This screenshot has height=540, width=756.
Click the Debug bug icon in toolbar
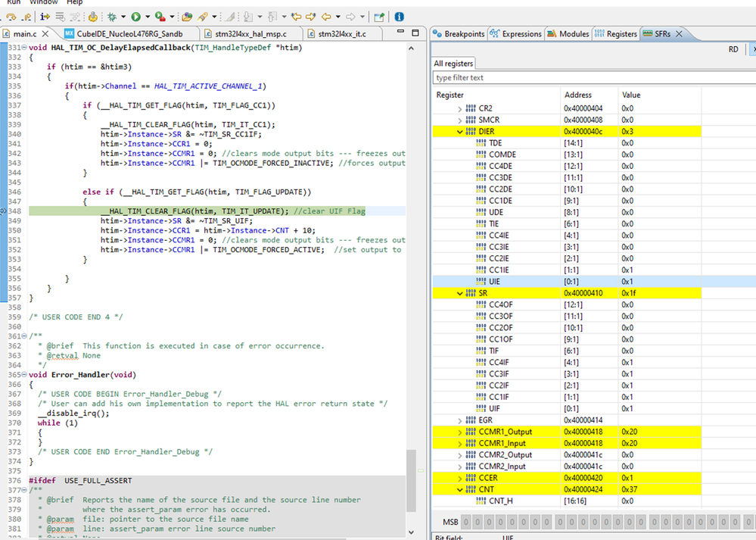pos(112,17)
